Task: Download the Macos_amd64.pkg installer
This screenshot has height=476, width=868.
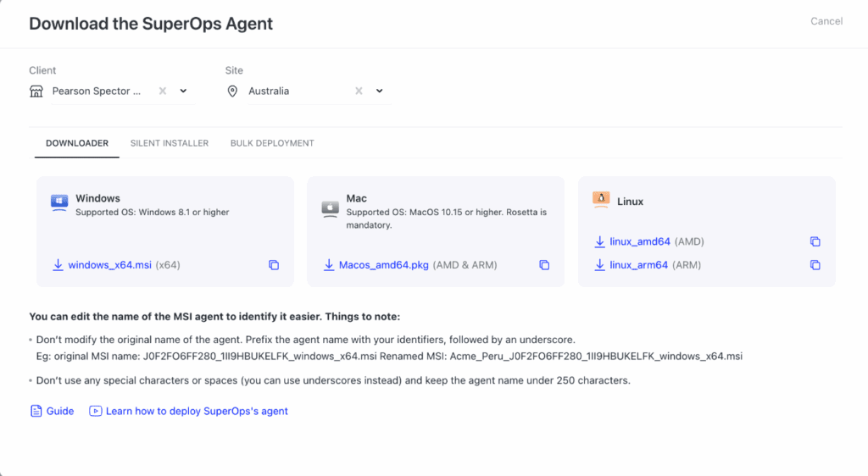Action: tap(384, 265)
